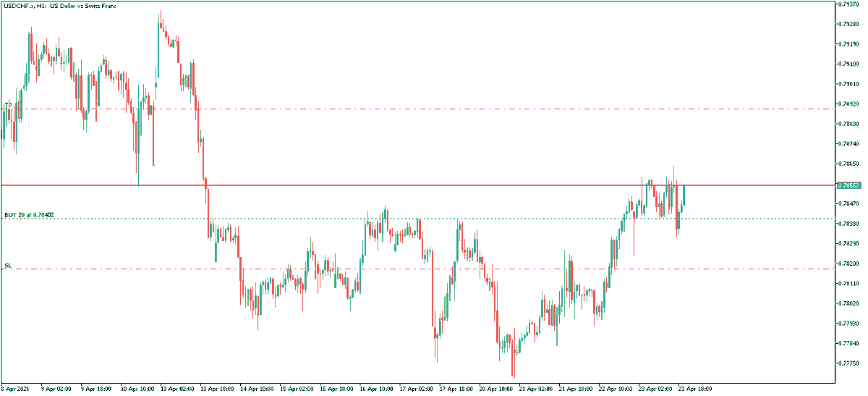Click the 16 Apr 10:00 time label

(x=378, y=389)
